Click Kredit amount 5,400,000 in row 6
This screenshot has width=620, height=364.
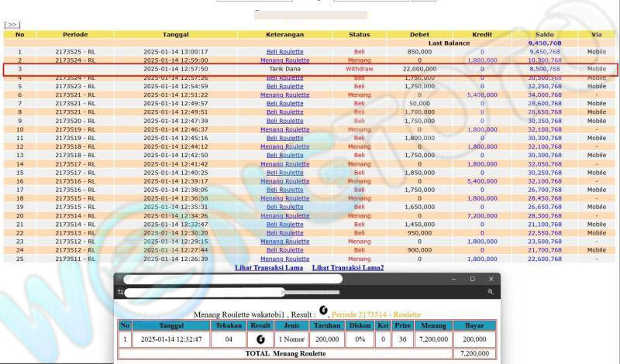tap(480, 94)
